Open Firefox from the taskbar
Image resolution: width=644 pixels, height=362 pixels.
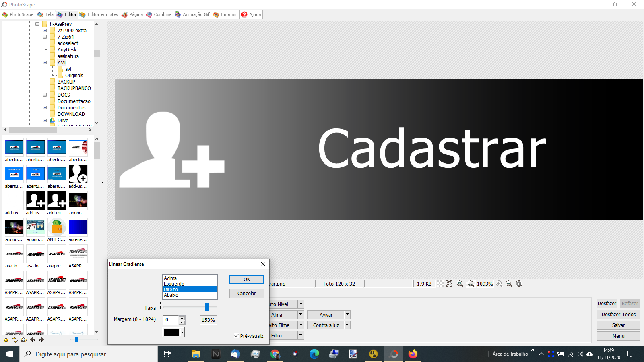tap(413, 354)
